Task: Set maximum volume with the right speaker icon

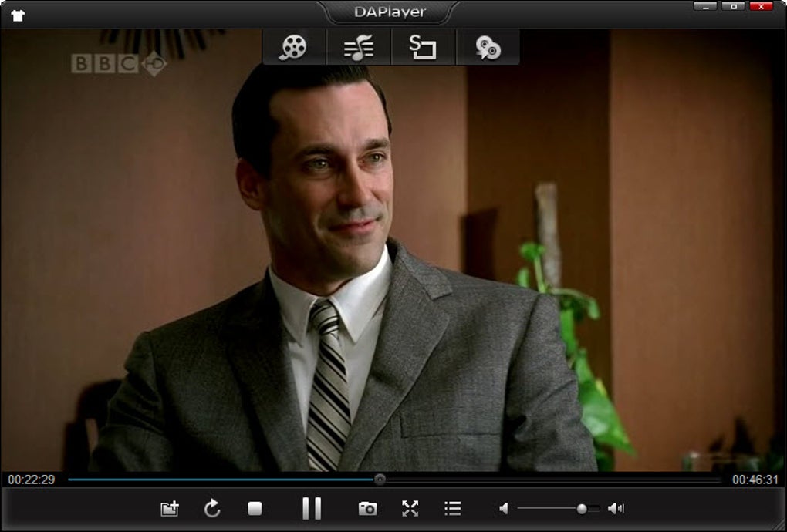Action: (x=616, y=509)
